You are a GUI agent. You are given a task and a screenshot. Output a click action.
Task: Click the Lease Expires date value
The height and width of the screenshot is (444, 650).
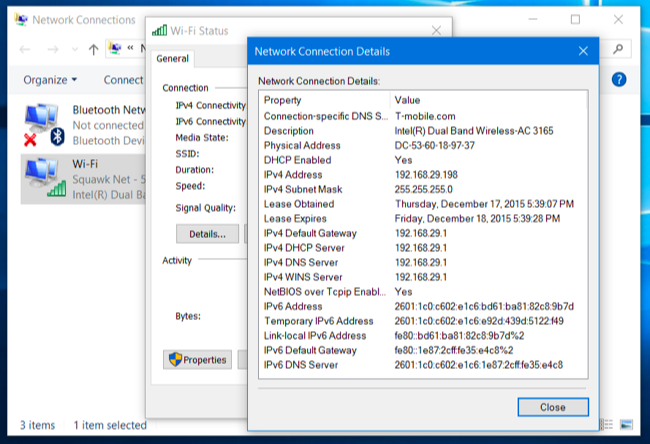tap(477, 218)
